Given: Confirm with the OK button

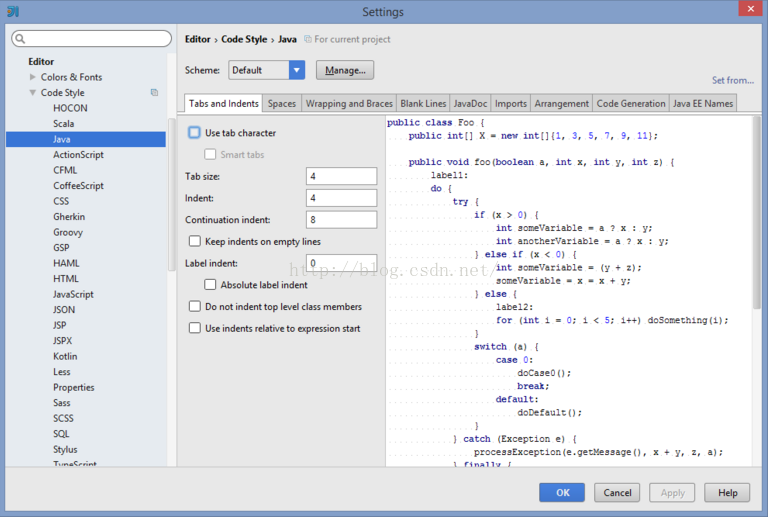Looking at the screenshot, I should point(562,492).
